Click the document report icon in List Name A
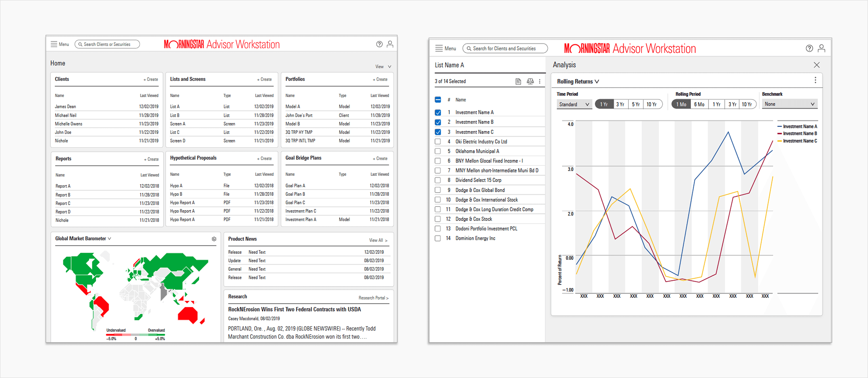868x378 pixels. click(x=518, y=81)
